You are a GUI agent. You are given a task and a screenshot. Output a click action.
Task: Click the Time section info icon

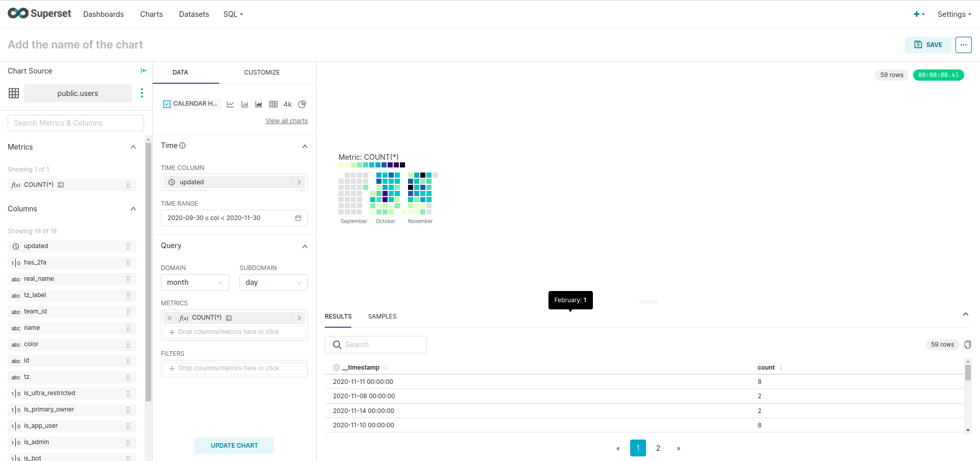tap(182, 145)
